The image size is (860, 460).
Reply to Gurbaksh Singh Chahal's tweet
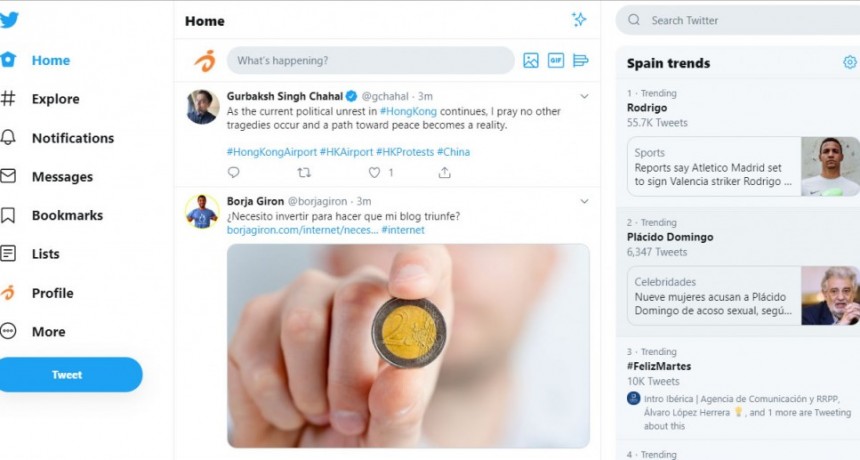tap(234, 172)
